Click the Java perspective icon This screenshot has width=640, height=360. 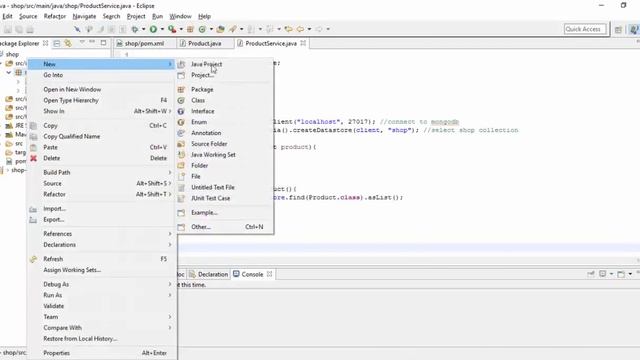633,29
